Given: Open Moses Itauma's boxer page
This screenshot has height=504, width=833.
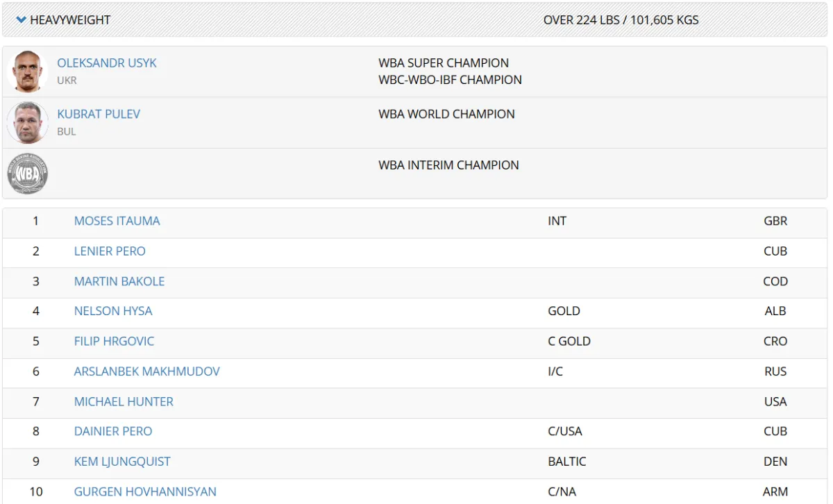Looking at the screenshot, I should (117, 221).
